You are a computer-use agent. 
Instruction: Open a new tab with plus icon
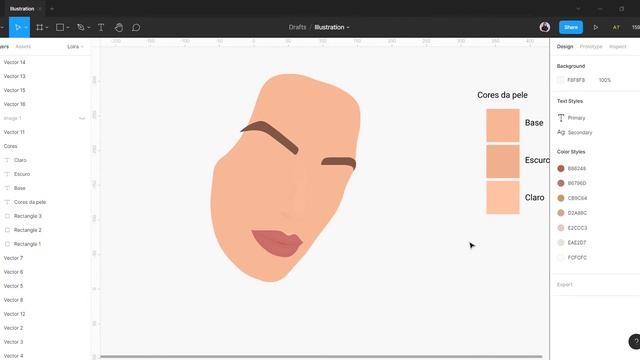pos(52,9)
